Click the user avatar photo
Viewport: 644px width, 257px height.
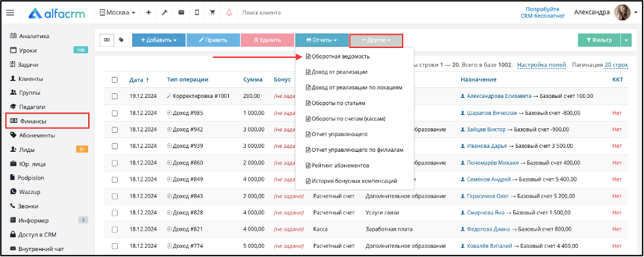click(x=622, y=12)
